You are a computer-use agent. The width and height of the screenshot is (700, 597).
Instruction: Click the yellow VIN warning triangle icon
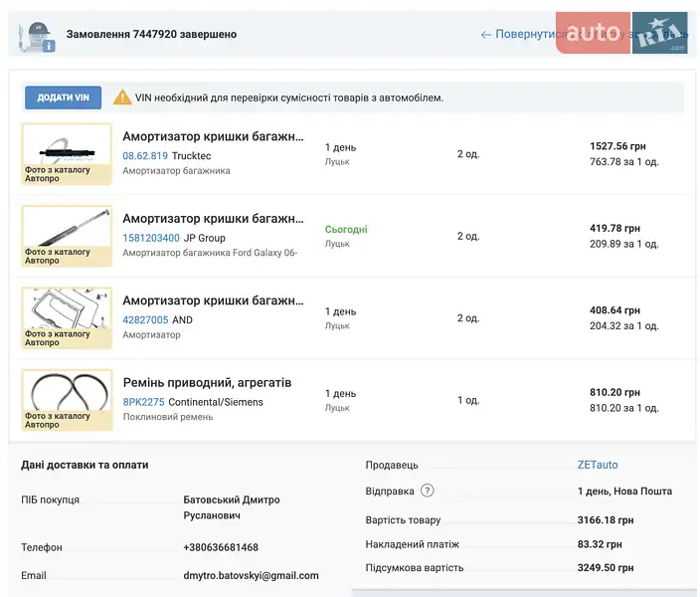pos(122,98)
